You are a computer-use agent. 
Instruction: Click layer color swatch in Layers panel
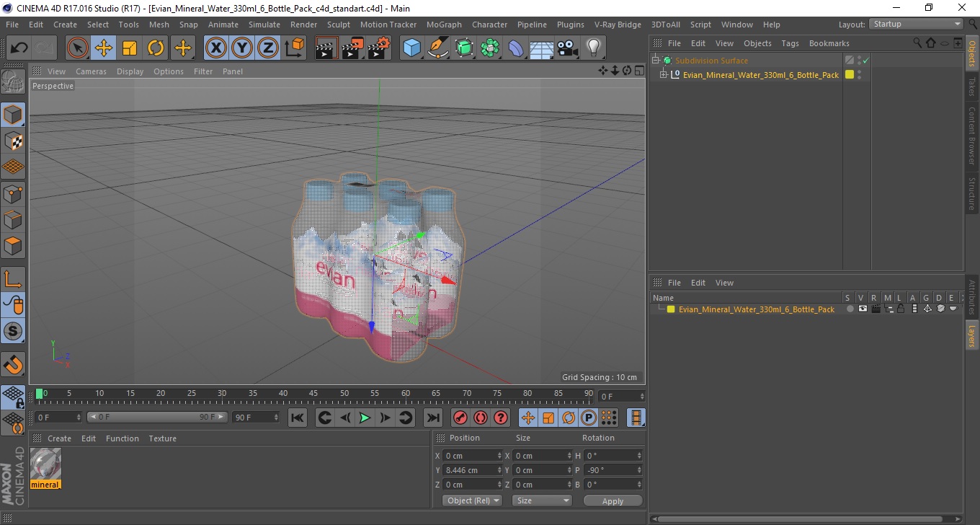point(671,309)
